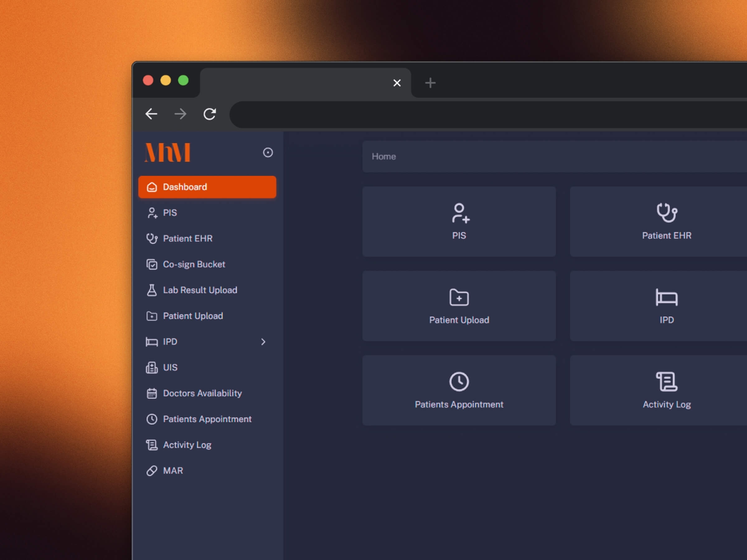The width and height of the screenshot is (747, 560).
Task: Click the UIS hospital icon in sidebar
Action: pos(152,368)
